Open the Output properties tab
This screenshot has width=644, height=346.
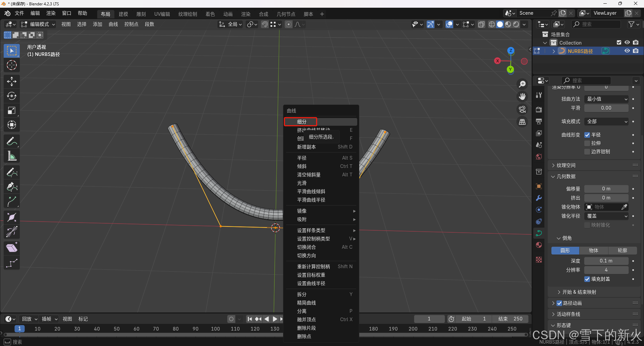(x=539, y=121)
